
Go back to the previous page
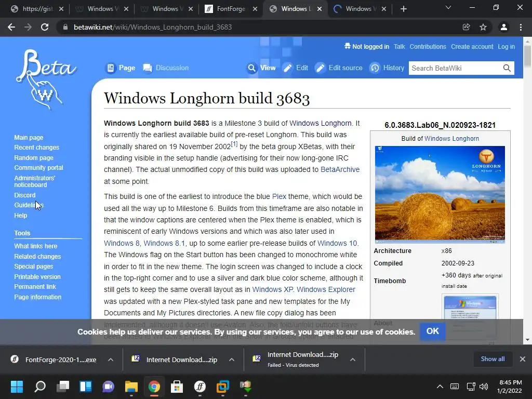click(x=11, y=27)
